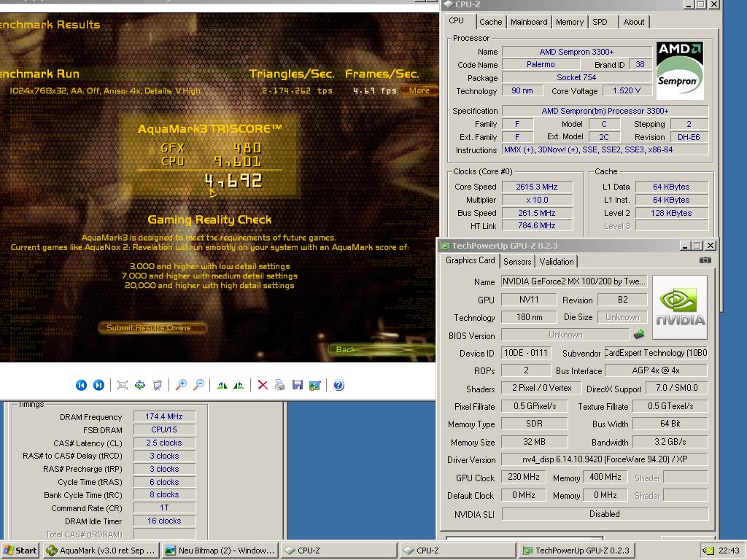
Task: Click the 4,692 AquaMark total score
Action: [233, 181]
